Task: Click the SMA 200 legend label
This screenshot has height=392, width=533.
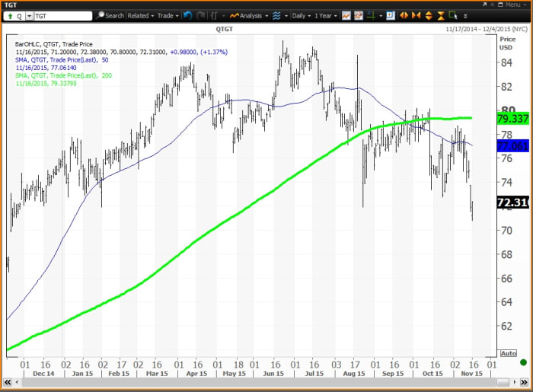Action: coord(63,75)
